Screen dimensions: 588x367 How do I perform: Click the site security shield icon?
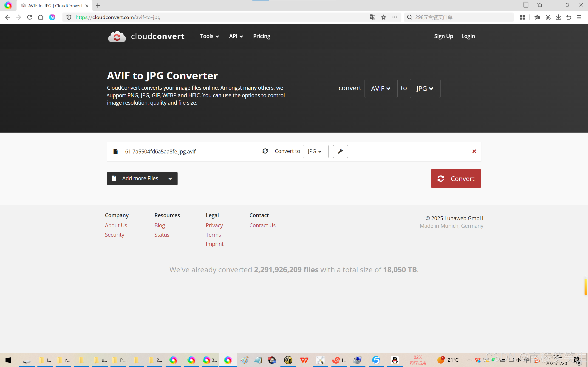(69, 17)
